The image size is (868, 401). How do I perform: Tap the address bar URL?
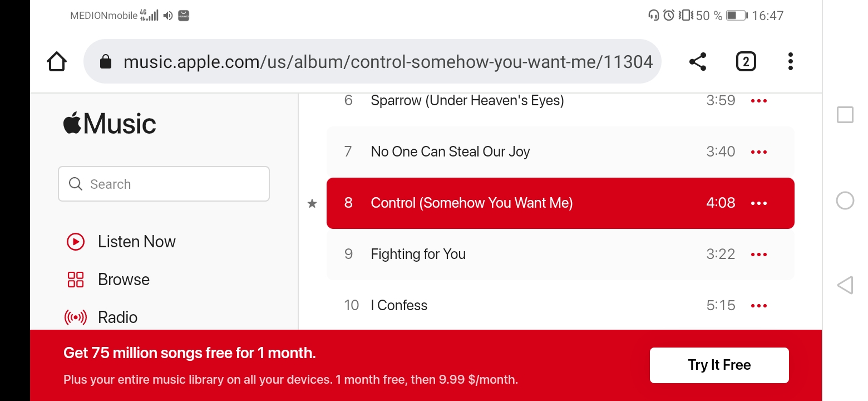coord(387,61)
